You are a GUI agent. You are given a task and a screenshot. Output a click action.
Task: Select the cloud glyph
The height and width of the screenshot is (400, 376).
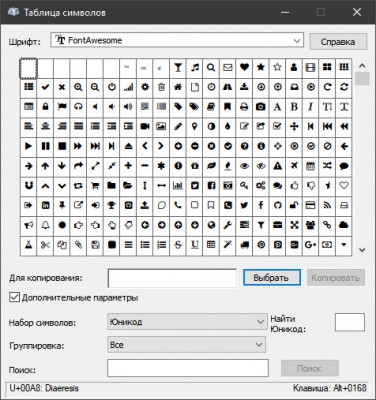click(x=344, y=225)
